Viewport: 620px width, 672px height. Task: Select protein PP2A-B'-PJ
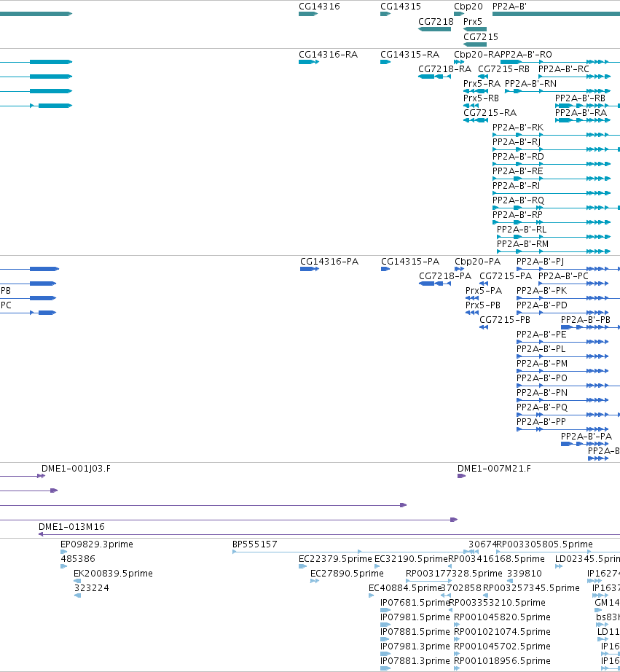pos(541,262)
